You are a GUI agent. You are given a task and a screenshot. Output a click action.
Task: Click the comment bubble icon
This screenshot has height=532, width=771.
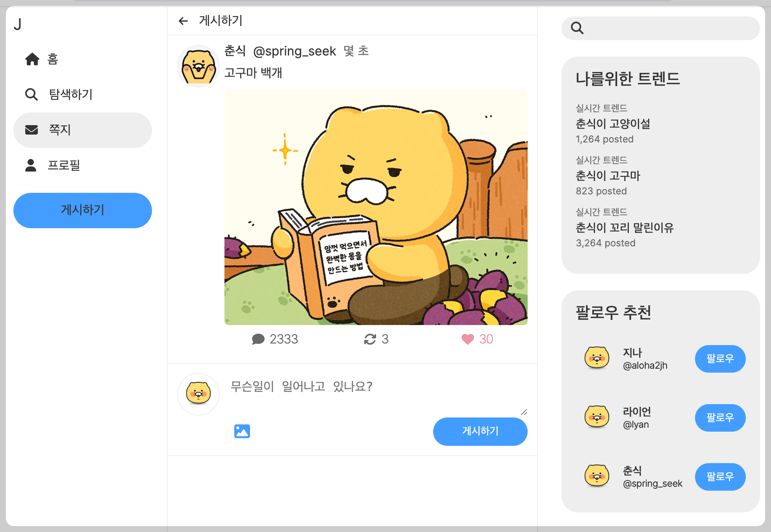[x=258, y=339]
